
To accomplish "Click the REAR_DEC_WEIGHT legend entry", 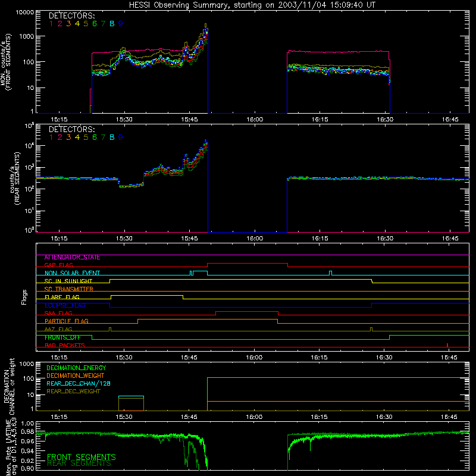I will click(x=73, y=392).
